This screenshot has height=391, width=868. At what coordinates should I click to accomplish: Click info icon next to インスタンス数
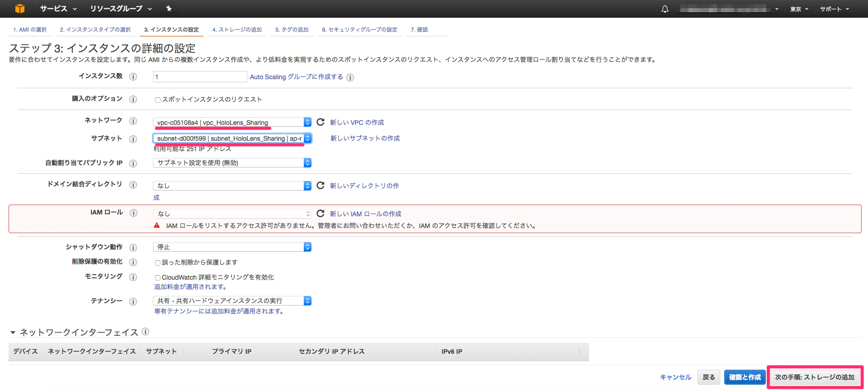(x=133, y=76)
